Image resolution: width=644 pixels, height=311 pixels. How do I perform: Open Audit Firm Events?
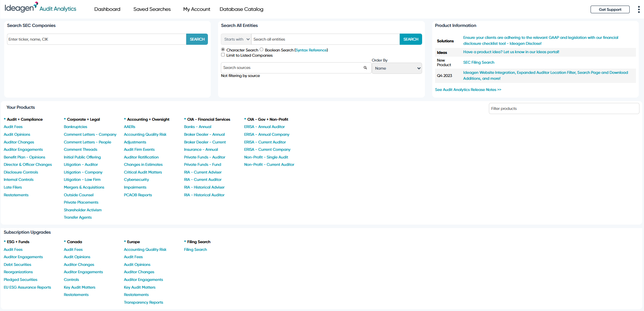139,149
